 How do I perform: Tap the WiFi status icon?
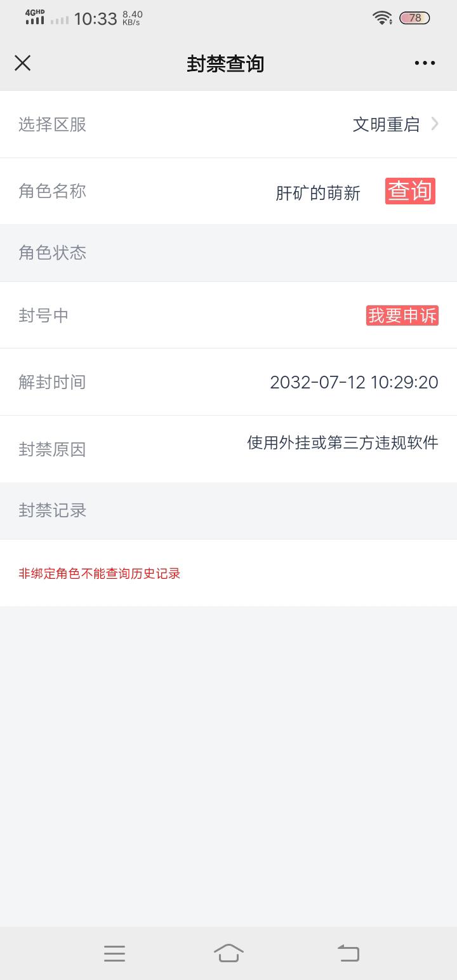[x=382, y=18]
